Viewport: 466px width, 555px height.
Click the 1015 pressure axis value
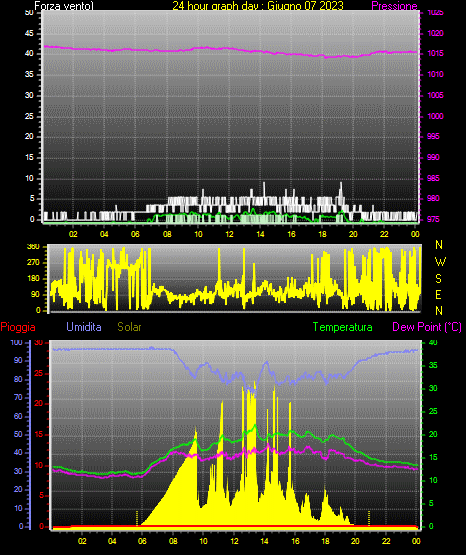point(436,53)
